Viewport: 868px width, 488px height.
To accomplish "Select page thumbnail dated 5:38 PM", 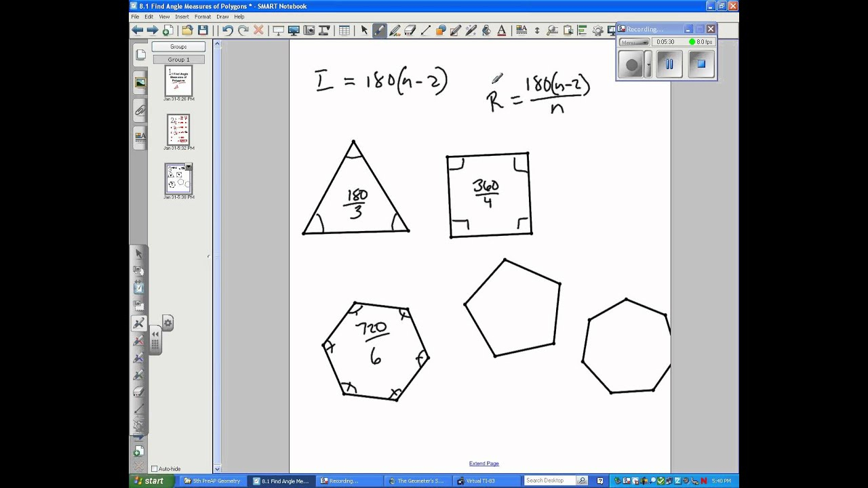I will 178,179.
